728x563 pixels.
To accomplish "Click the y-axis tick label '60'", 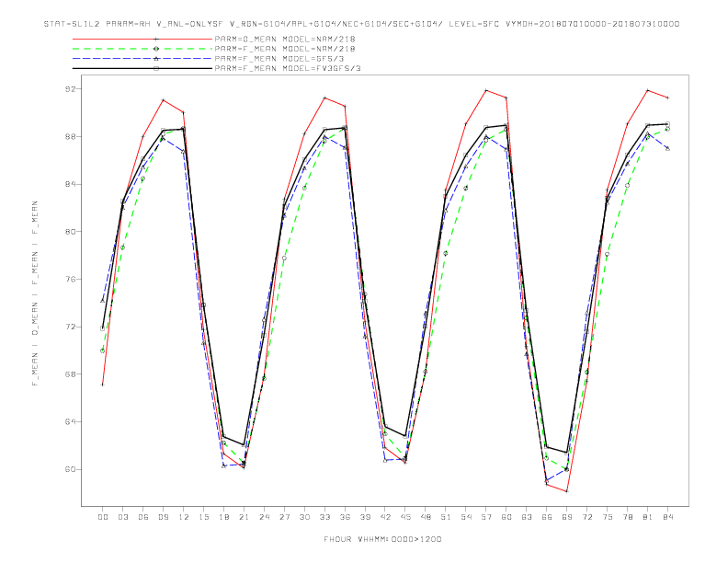I will coord(71,469).
